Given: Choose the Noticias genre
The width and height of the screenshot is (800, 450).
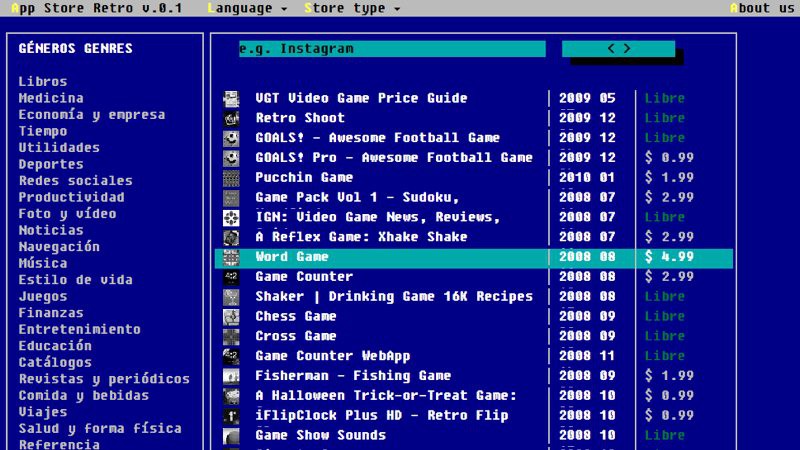Looking at the screenshot, I should click(51, 230).
